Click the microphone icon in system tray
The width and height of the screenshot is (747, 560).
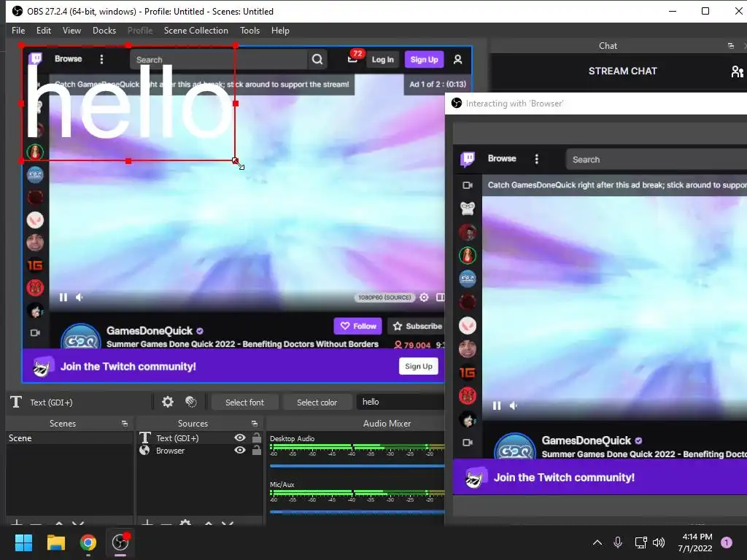[x=618, y=542]
